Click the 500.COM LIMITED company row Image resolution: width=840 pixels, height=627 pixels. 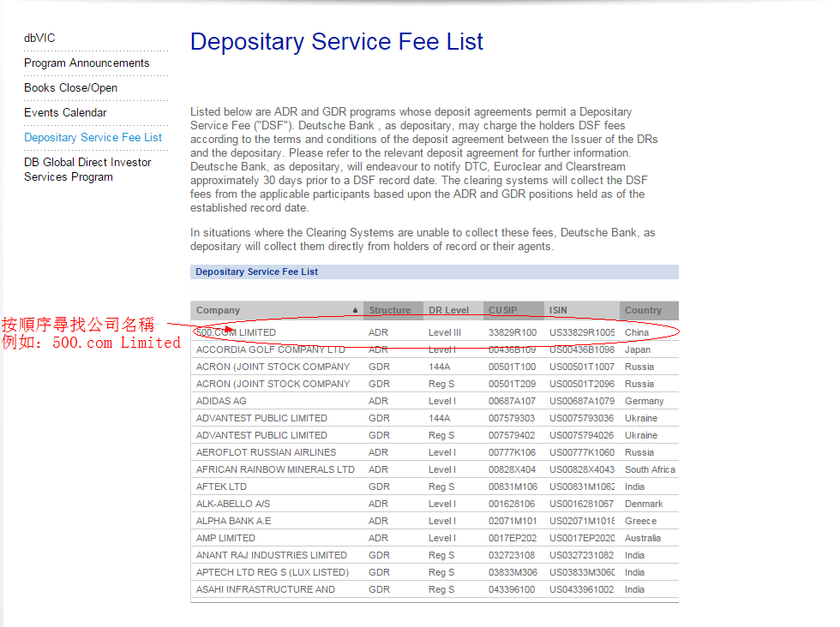(x=435, y=332)
